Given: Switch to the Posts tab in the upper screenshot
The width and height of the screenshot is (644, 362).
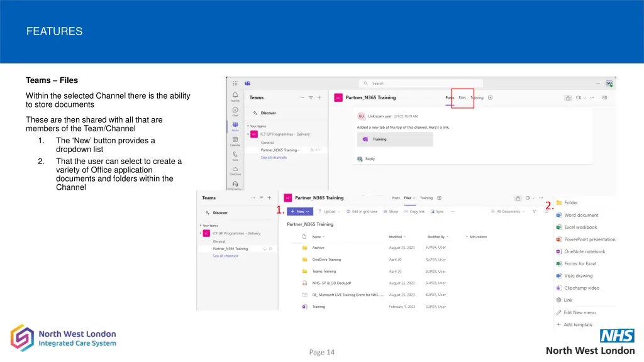Looking at the screenshot, I should 450,97.
